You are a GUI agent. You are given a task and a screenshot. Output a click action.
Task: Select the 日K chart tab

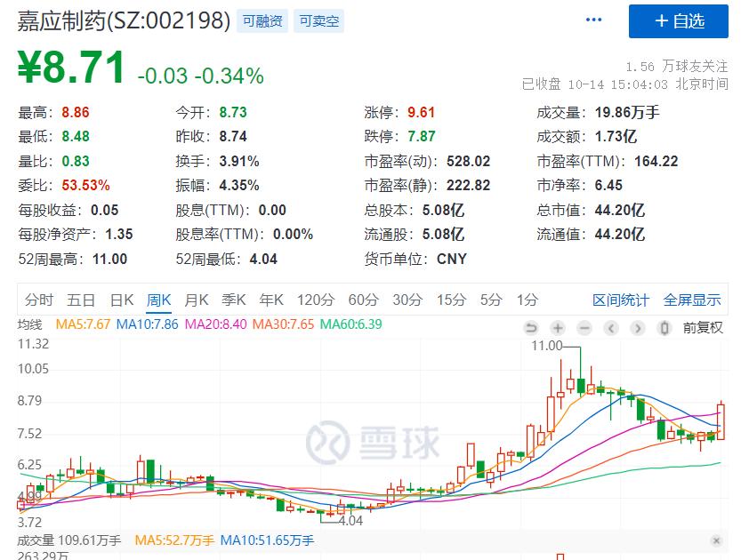point(122,300)
